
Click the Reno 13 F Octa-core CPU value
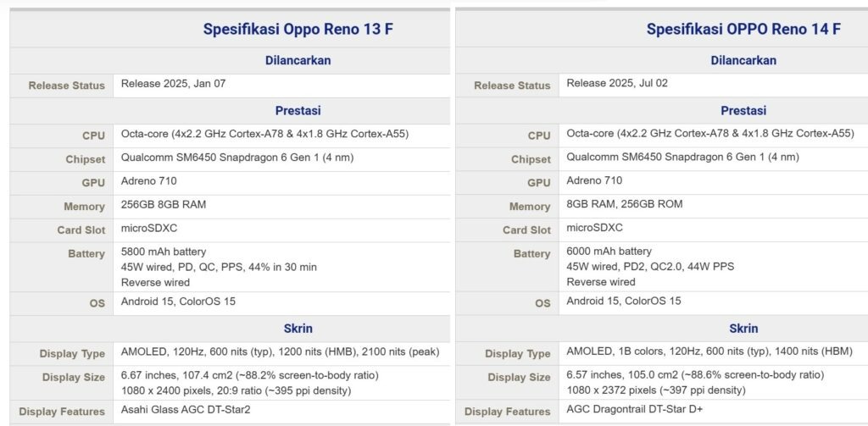click(265, 134)
